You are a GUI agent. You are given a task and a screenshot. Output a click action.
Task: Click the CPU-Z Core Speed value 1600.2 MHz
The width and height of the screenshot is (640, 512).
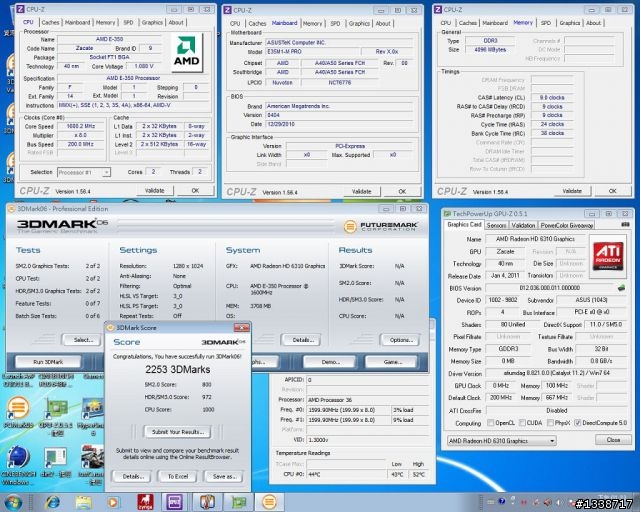click(x=80, y=126)
